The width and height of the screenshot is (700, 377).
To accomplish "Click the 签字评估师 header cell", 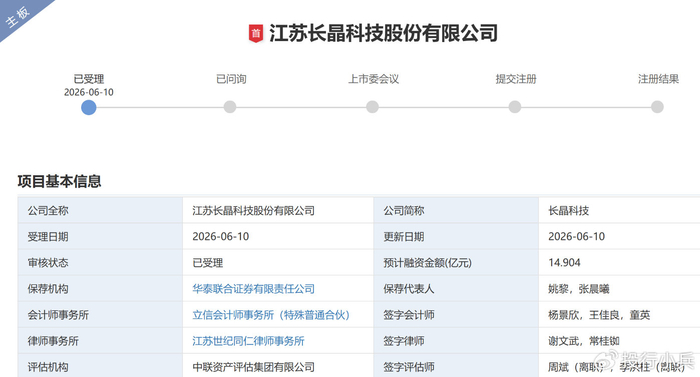I will coord(456,366).
